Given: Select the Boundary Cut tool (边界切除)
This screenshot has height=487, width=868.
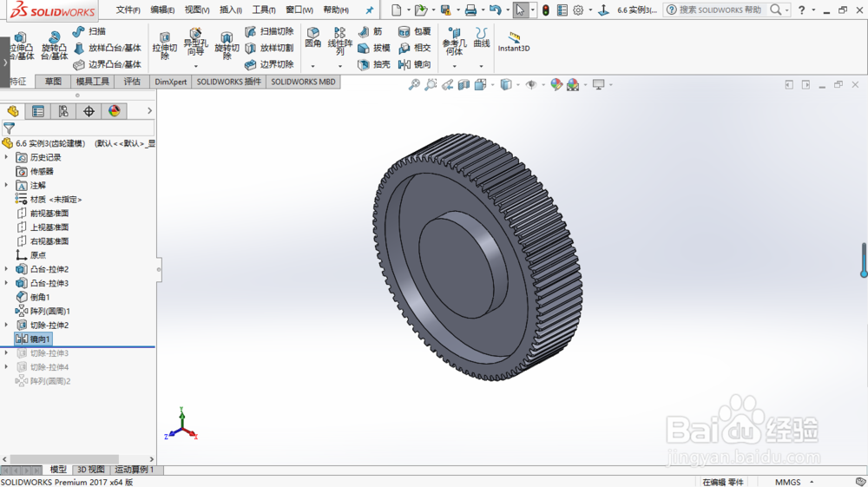Looking at the screenshot, I should [269, 64].
